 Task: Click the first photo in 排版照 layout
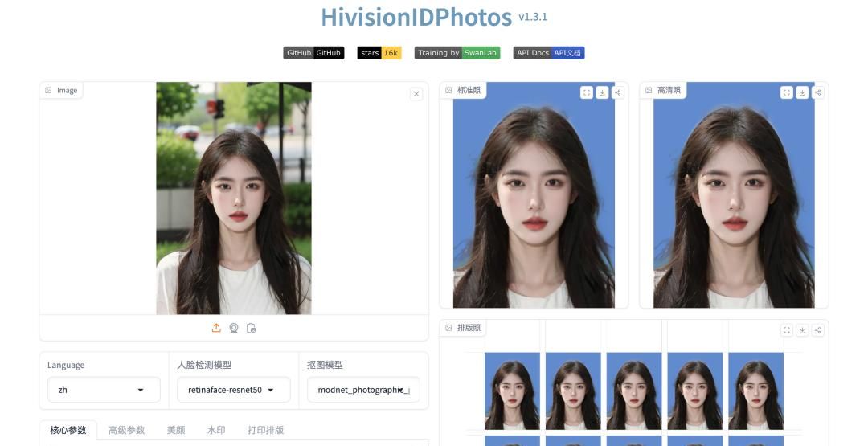(x=512, y=391)
